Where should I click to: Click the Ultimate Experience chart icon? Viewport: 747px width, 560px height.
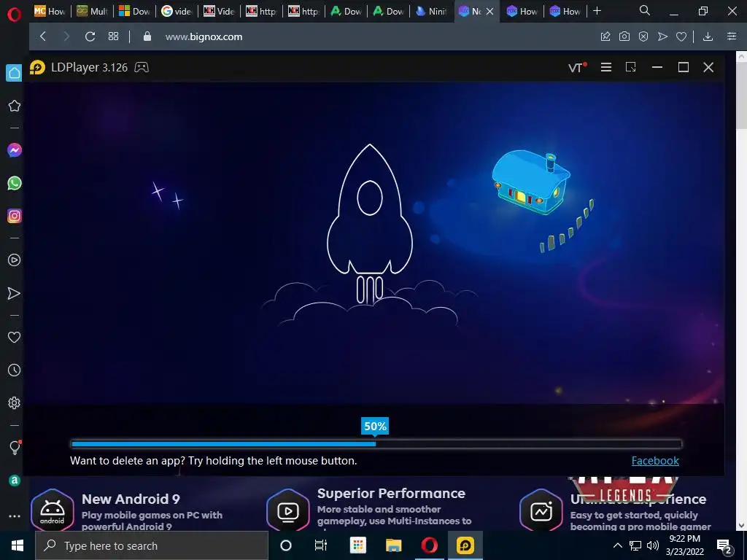[541, 510]
